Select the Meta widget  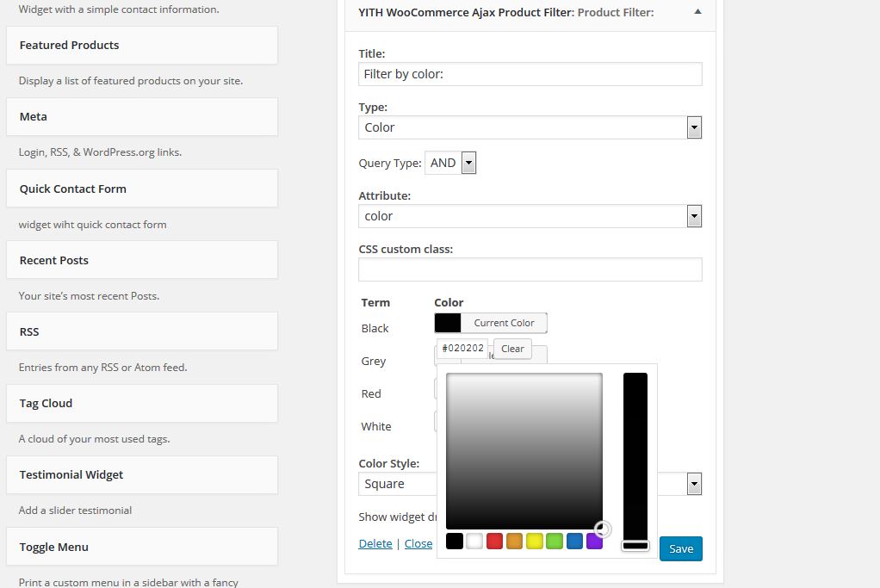142,117
